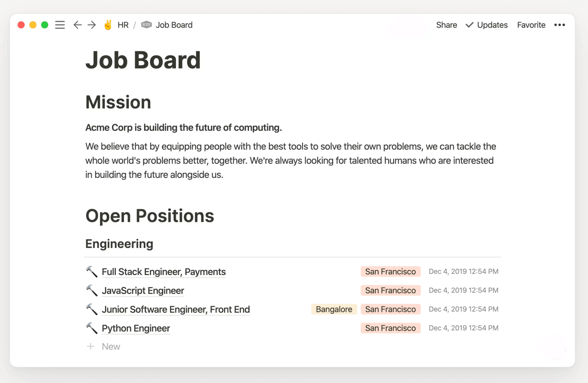Screen dimensions: 588x383
Task: Click the hammer icon beside Junior Software Engineer
Action: (92, 309)
